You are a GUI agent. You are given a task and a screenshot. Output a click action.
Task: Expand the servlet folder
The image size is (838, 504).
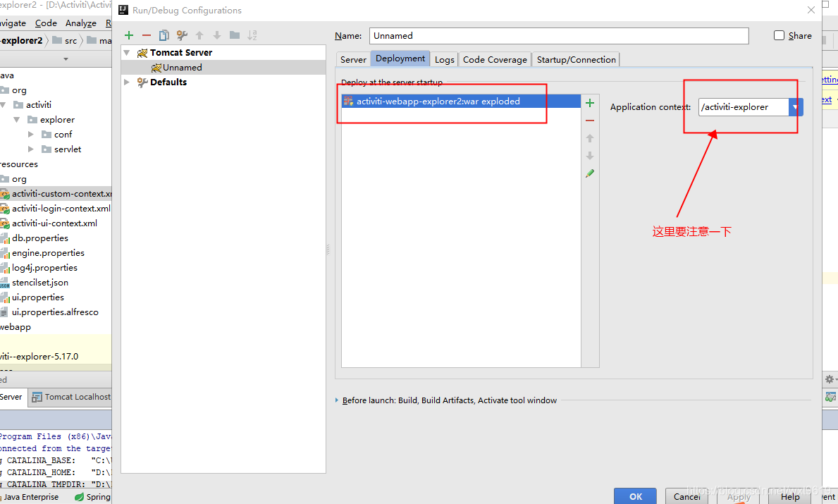tap(31, 149)
